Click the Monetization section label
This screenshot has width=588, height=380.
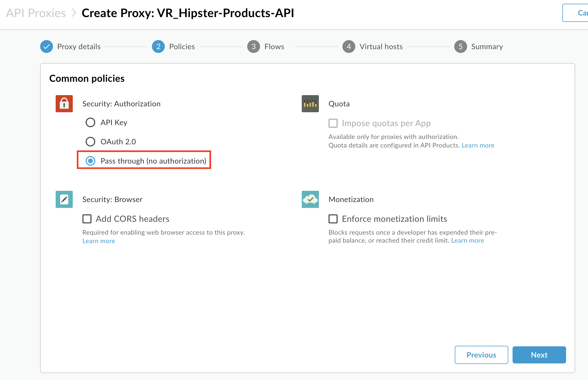coord(351,199)
